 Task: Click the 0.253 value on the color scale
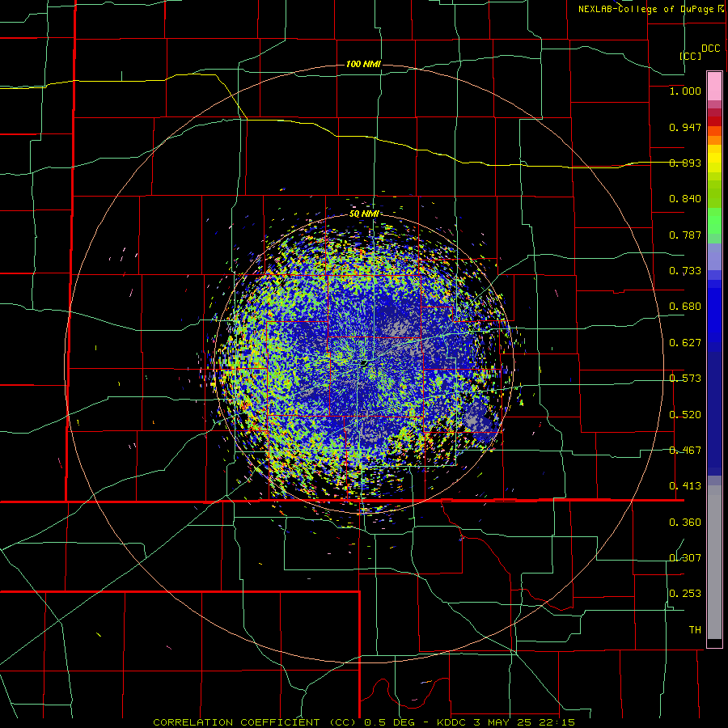(x=685, y=594)
